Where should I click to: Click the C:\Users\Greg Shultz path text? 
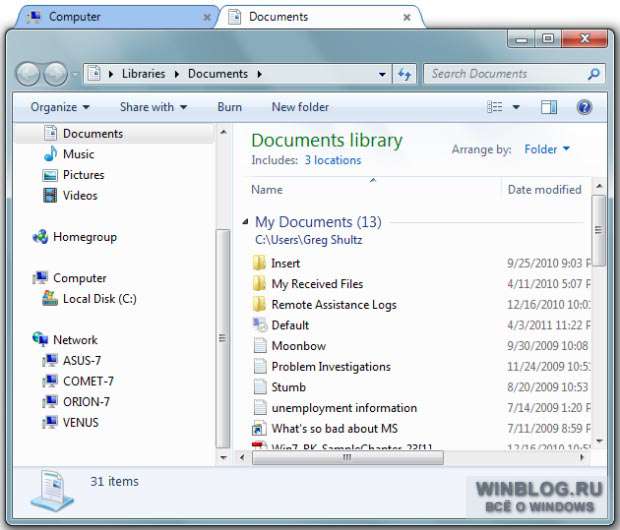pos(308,240)
